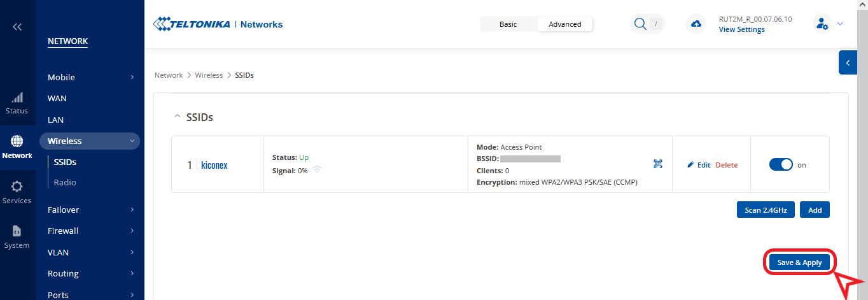
Task: Open the Services gear icon
Action: pos(17,192)
